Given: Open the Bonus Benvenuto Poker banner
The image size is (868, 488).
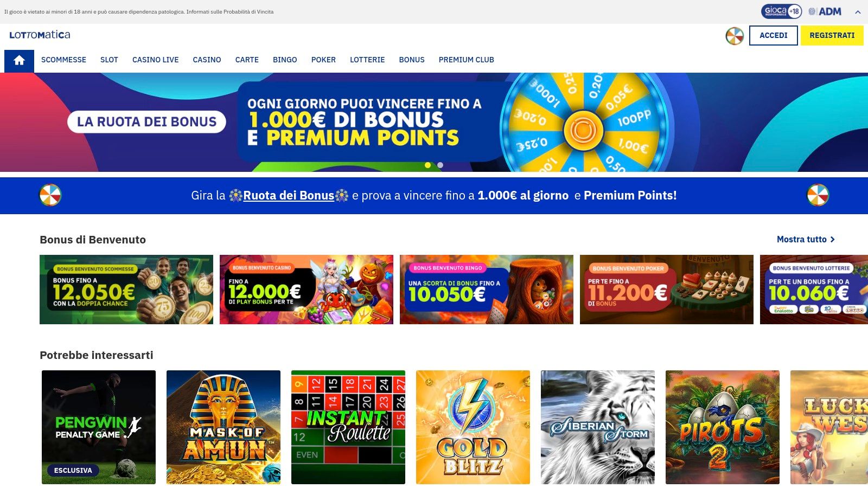Looking at the screenshot, I should tap(666, 290).
